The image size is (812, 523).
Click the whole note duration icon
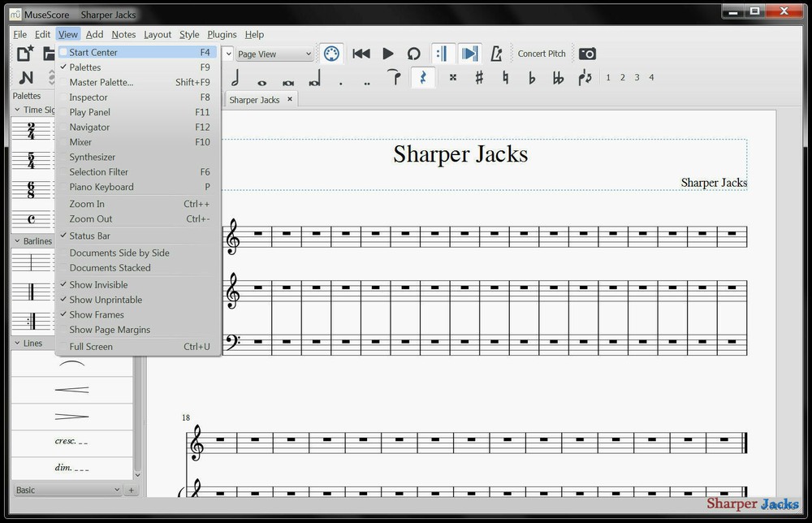[x=261, y=77]
